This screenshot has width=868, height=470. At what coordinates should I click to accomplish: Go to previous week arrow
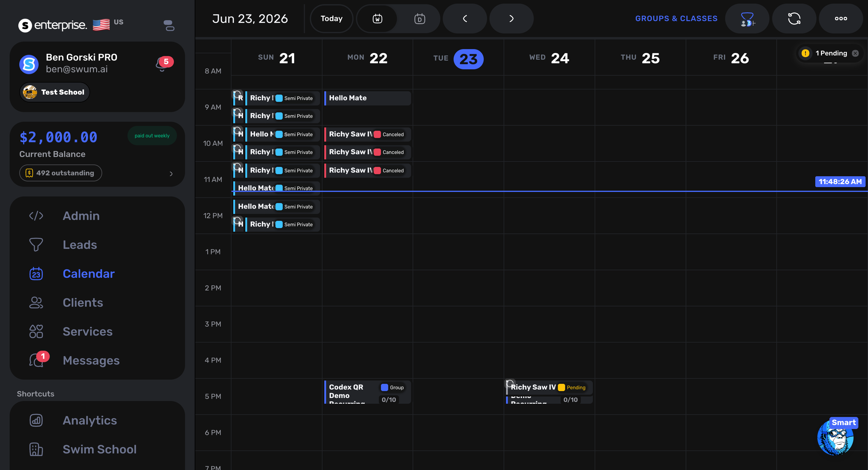click(465, 19)
